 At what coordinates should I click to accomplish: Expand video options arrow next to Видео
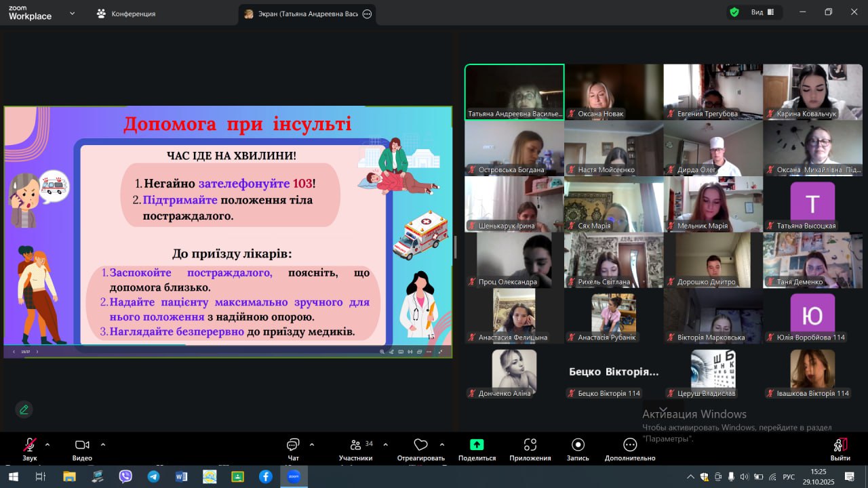(103, 445)
